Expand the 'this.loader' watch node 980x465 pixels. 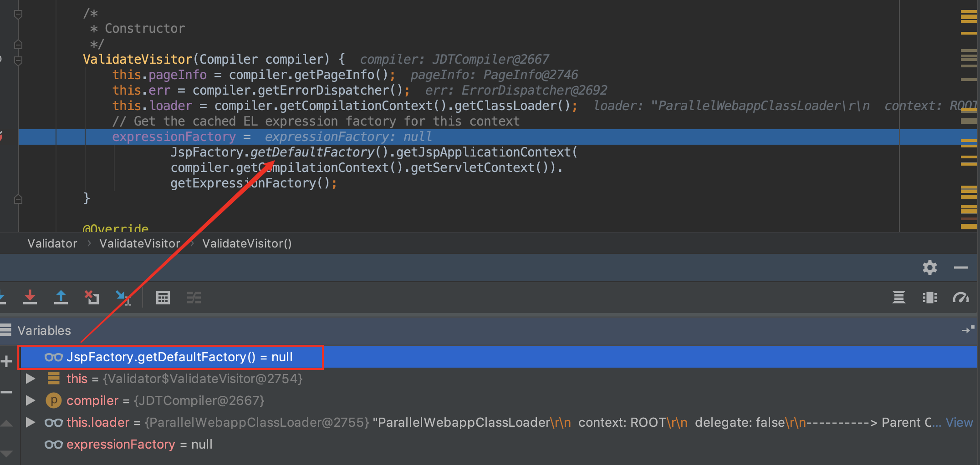click(31, 422)
